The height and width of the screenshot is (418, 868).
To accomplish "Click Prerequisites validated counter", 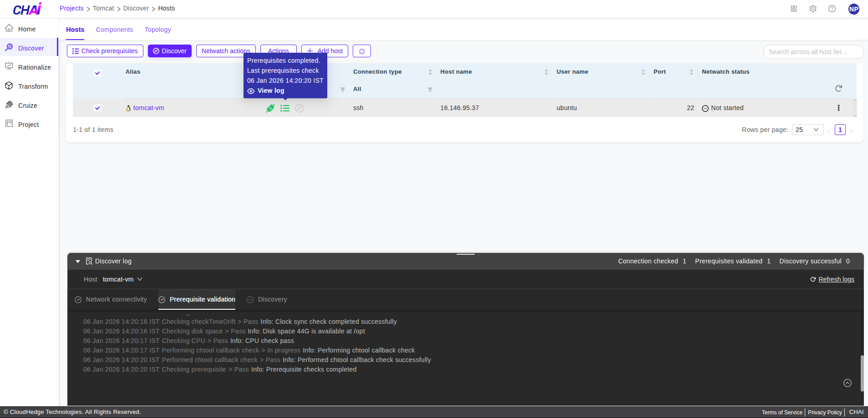I will 733,261.
